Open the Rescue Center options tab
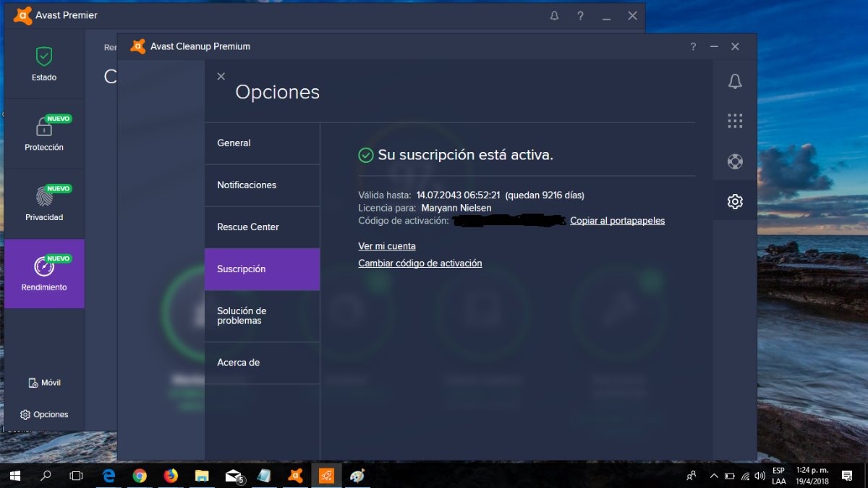 click(x=262, y=227)
